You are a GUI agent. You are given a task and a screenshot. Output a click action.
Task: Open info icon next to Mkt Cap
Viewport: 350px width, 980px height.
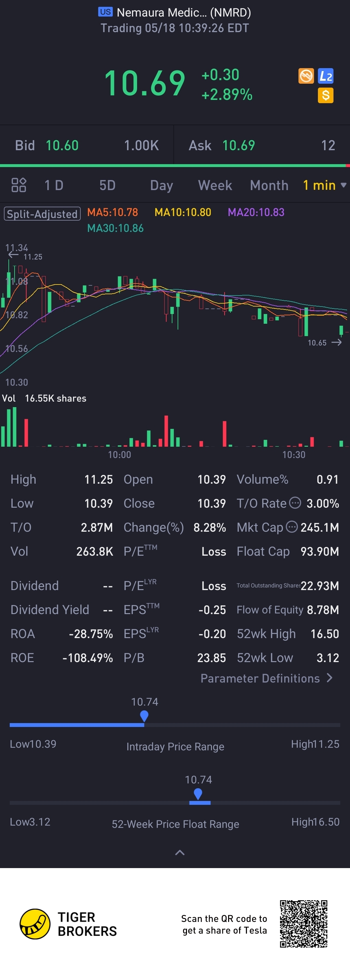pyautogui.click(x=291, y=526)
